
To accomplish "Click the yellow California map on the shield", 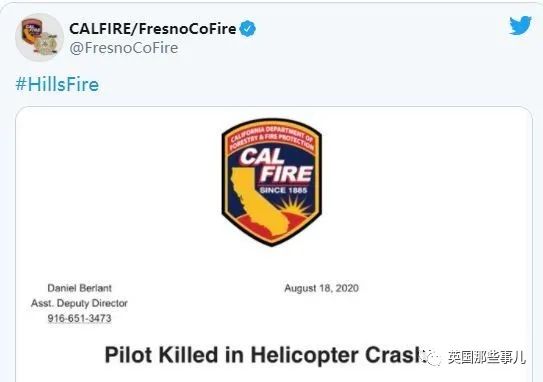I will coord(257,202).
